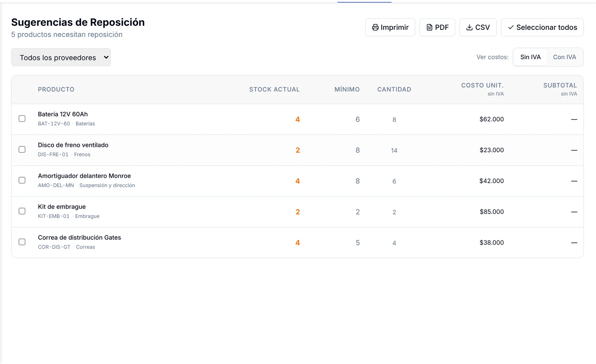Export the list with the CSV button
The height and width of the screenshot is (364, 596).
[x=478, y=28]
